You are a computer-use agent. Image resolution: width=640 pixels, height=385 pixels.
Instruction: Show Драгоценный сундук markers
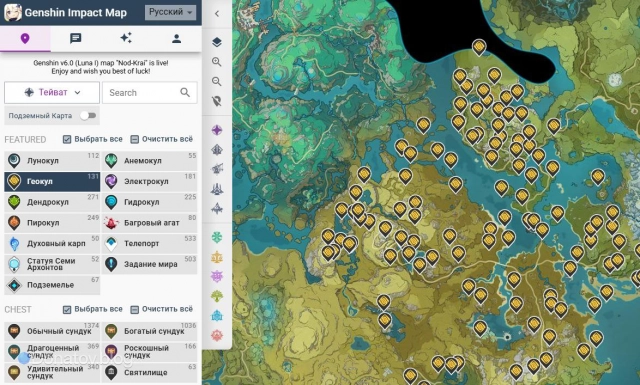tap(52, 352)
